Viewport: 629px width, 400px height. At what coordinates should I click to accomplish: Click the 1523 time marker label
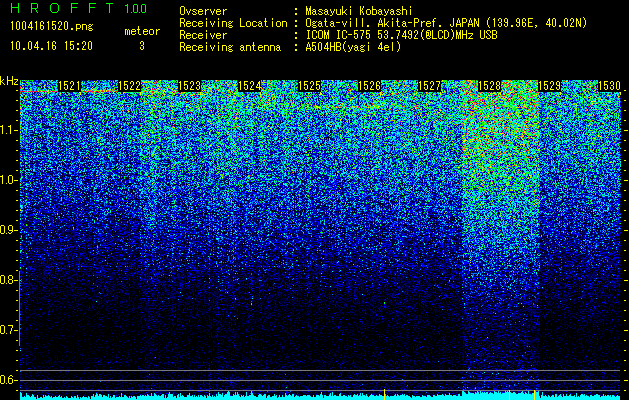[x=189, y=86]
